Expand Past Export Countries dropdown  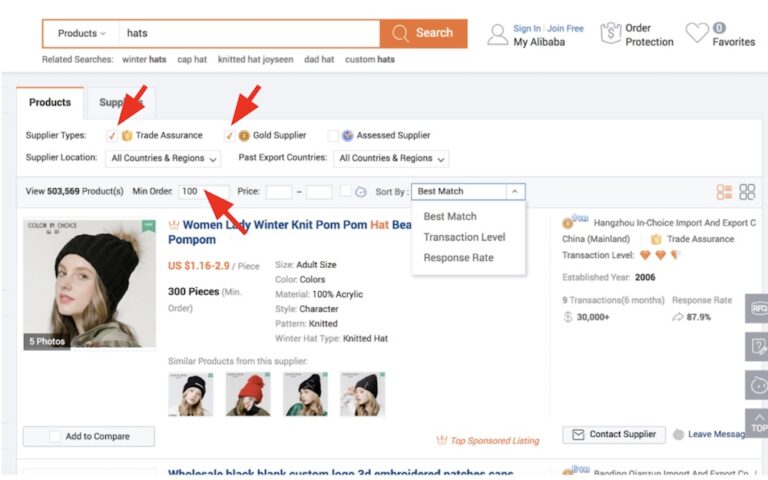click(391, 159)
